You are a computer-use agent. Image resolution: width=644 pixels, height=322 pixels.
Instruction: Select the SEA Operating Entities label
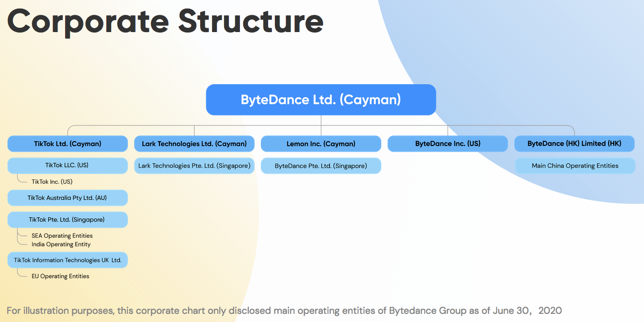pos(62,236)
